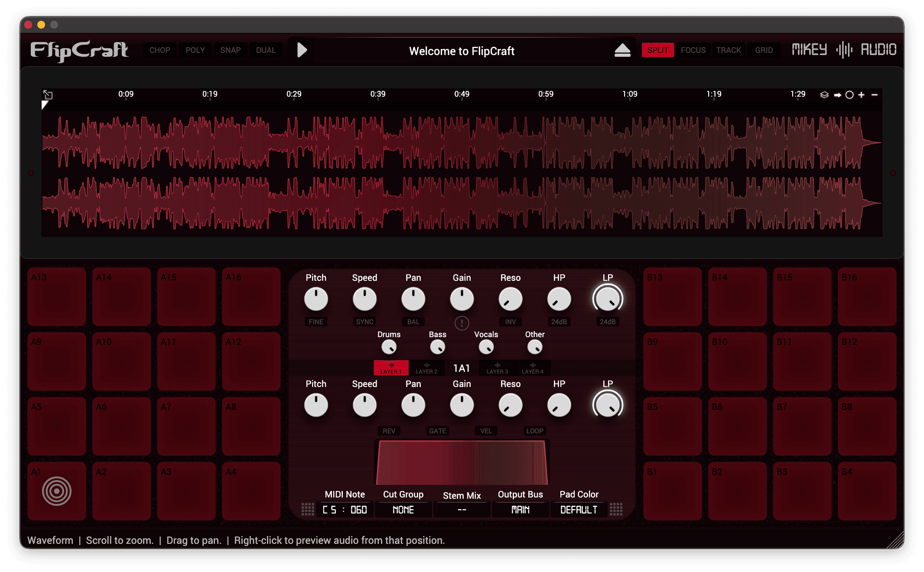The image size is (924, 572).
Task: Click the right arrow icon above waveform
Action: [x=837, y=95]
